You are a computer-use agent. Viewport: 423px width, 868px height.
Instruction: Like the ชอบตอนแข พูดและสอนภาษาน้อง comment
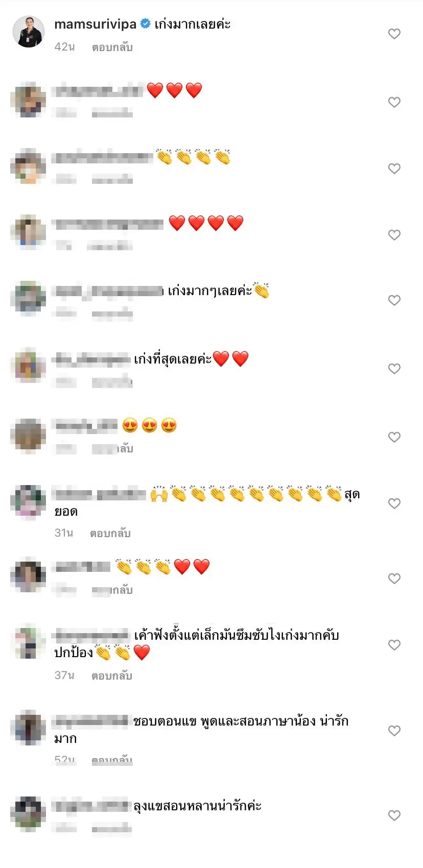[x=394, y=731]
